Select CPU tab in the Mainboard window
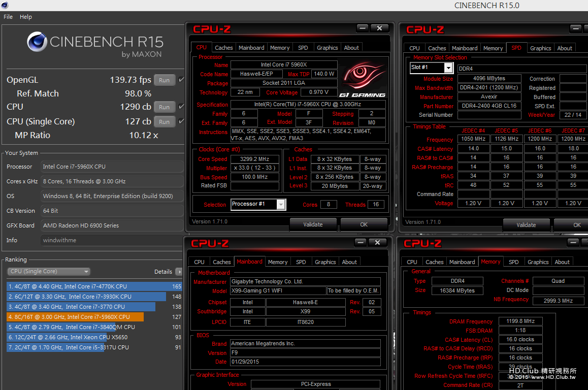Image resolution: width=588 pixels, height=390 pixels. (x=199, y=262)
